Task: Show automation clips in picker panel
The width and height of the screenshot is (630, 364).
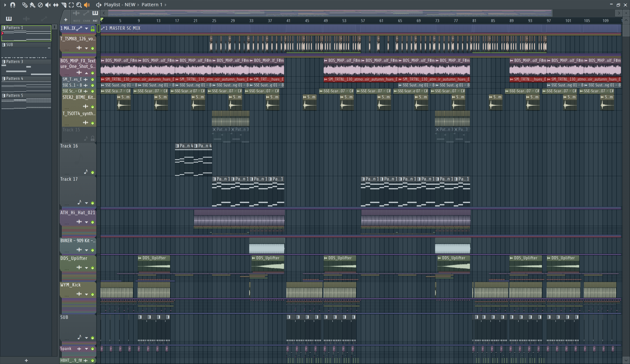Action: point(44,18)
